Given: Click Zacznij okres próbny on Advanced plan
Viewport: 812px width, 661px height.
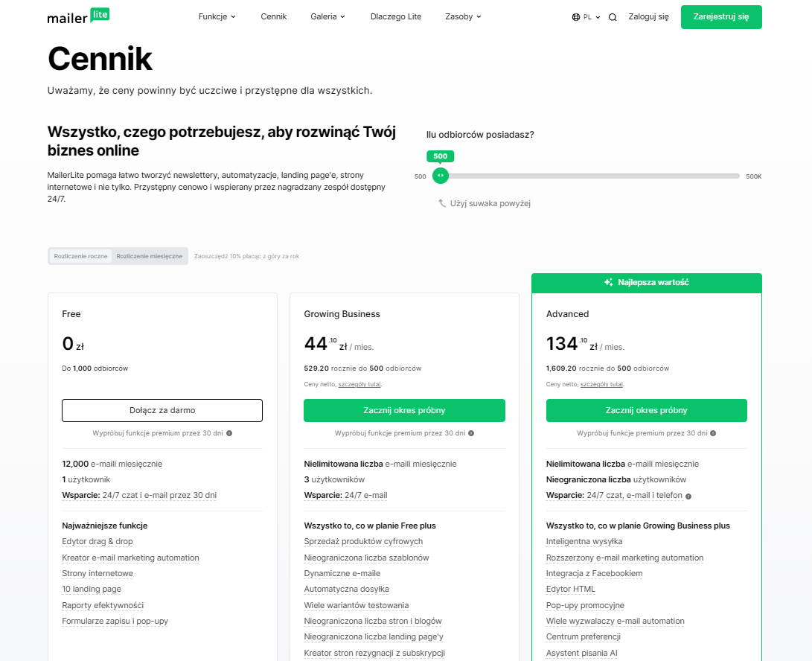Looking at the screenshot, I should point(646,410).
